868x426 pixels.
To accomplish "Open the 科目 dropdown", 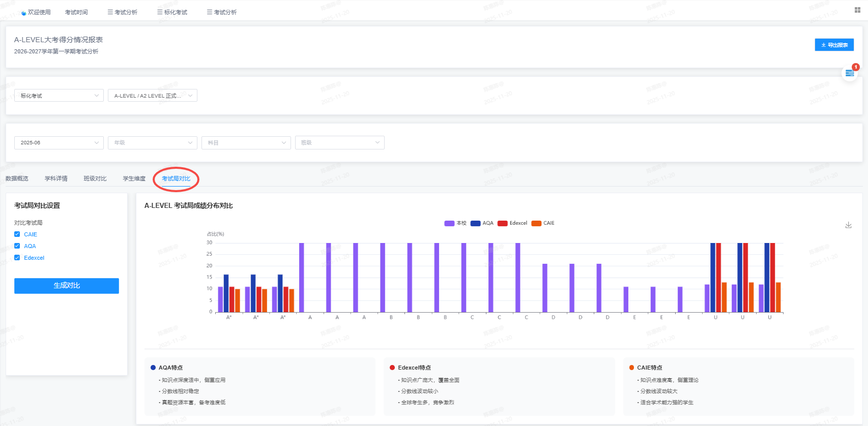I will [x=246, y=143].
